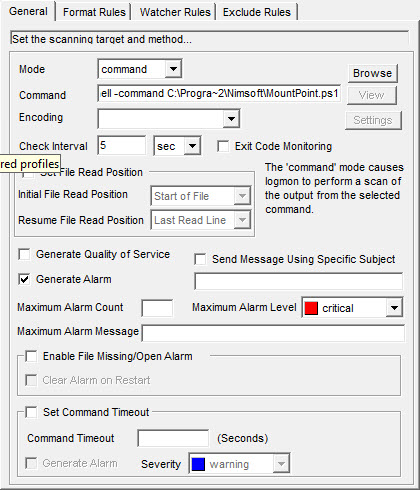Screen dimensions: 420x490
Task: Enable the Set Command Timeout checkbox
Action: (31, 412)
